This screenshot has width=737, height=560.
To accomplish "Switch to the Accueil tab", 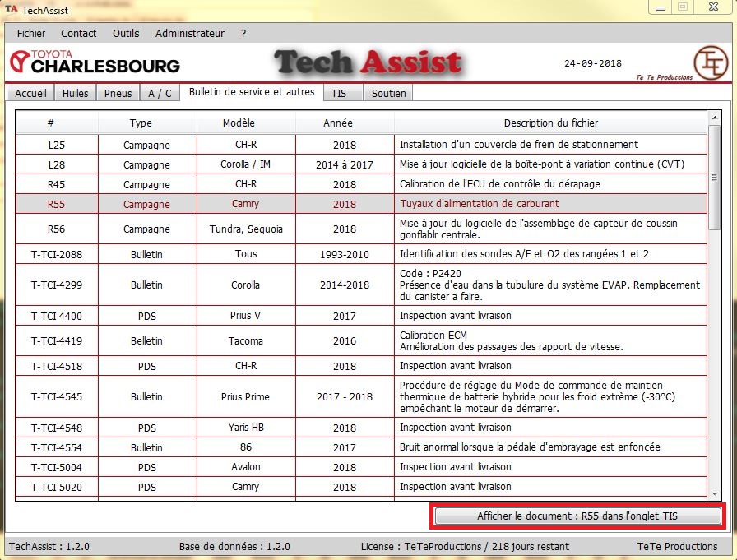I will point(30,93).
